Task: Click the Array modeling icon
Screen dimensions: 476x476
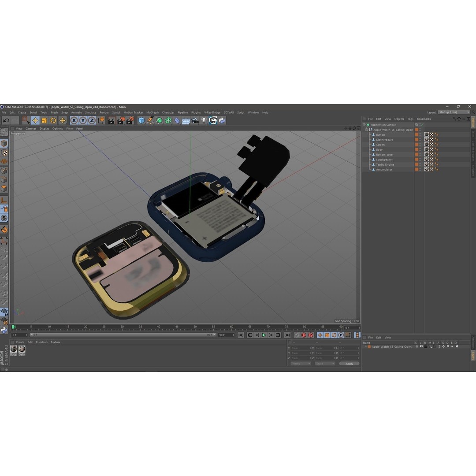Action: 168,120
